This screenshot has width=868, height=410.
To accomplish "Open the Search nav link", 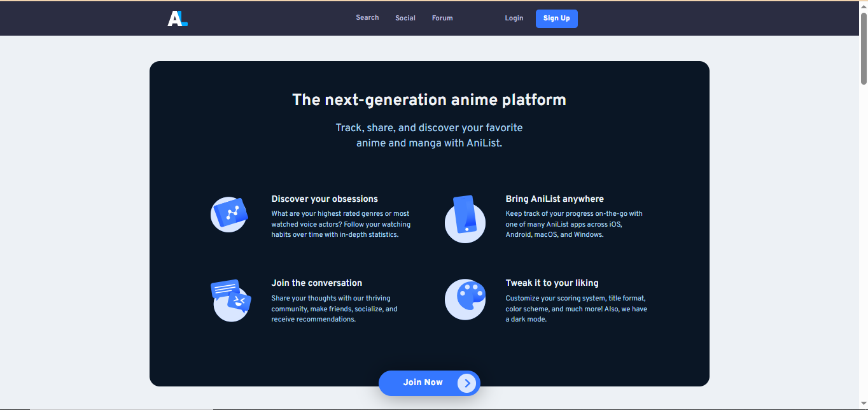I will (367, 18).
